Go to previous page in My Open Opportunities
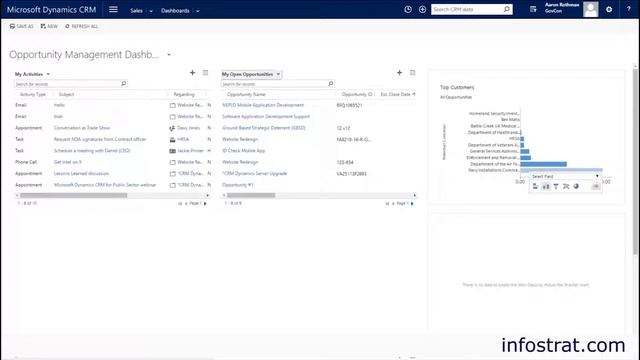 point(393,203)
